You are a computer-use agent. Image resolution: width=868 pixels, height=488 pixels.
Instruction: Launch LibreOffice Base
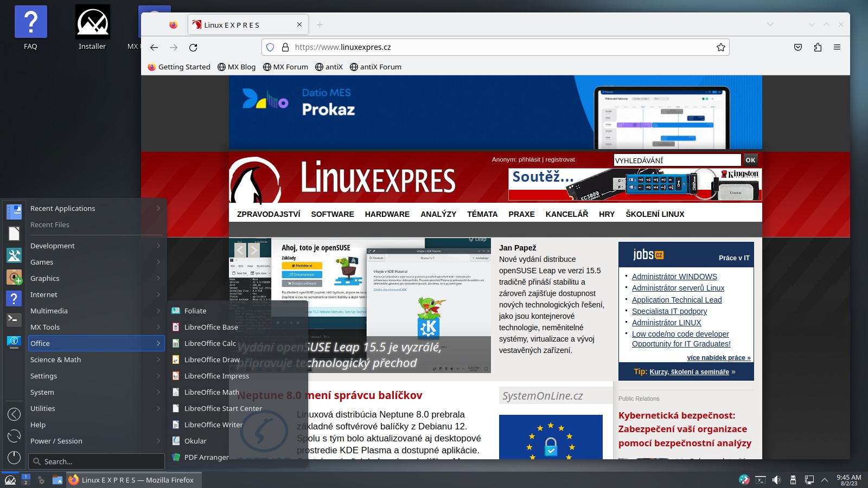[238, 327]
